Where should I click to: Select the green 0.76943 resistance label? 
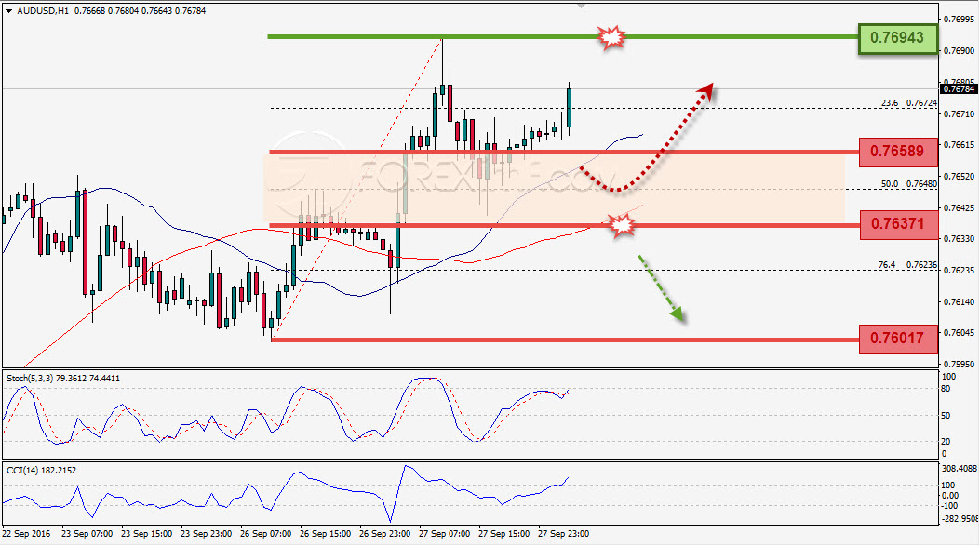897,37
